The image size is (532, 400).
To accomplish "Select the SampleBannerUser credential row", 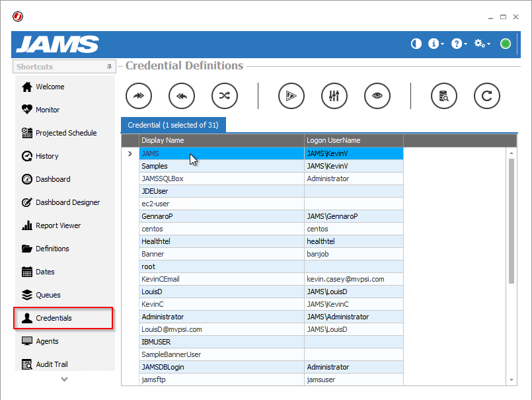I will (x=271, y=354).
